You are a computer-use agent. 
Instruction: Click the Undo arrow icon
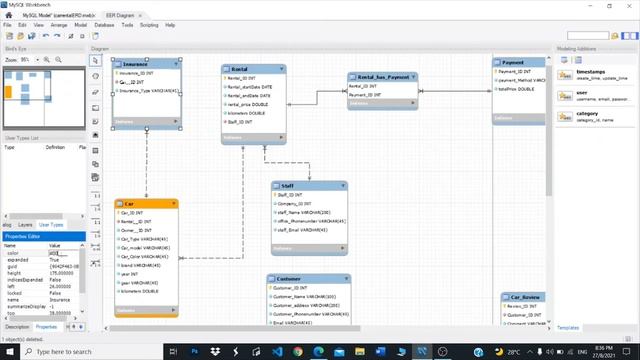(46, 36)
